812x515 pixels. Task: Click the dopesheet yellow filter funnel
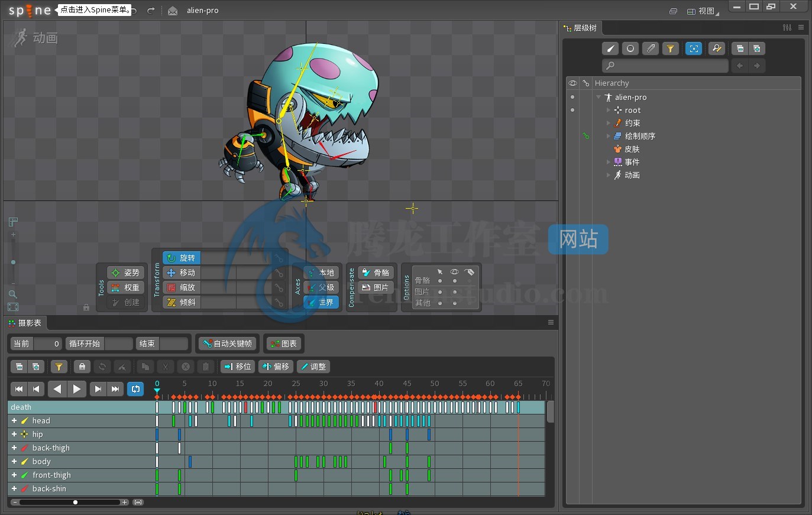point(59,367)
